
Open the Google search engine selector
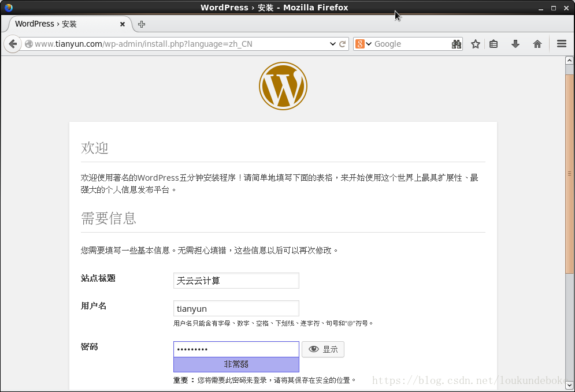tap(363, 44)
